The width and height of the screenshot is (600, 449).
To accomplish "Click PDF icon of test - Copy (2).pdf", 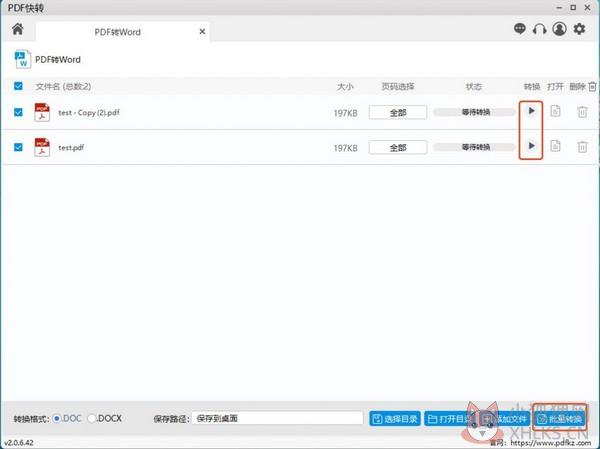I will pyautogui.click(x=42, y=112).
